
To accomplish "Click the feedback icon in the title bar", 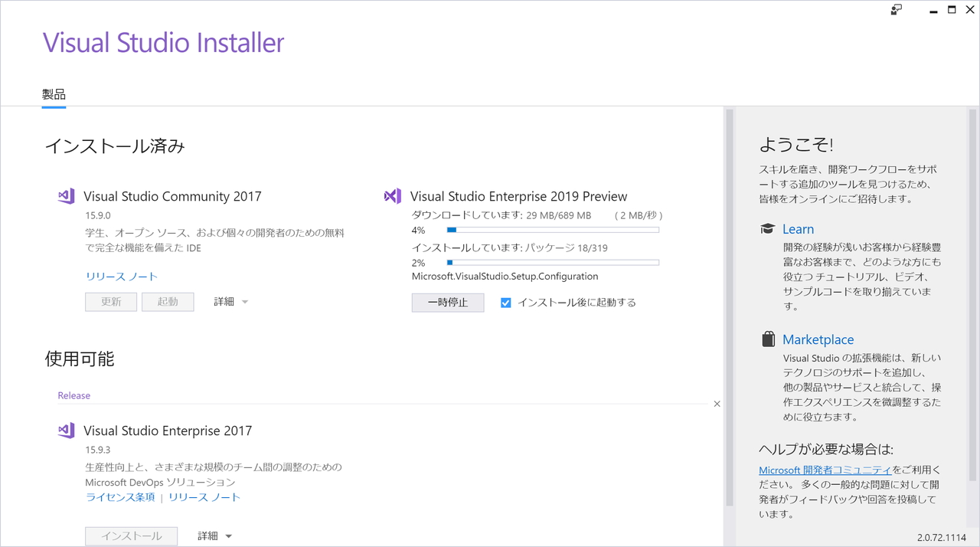I will click(x=895, y=10).
